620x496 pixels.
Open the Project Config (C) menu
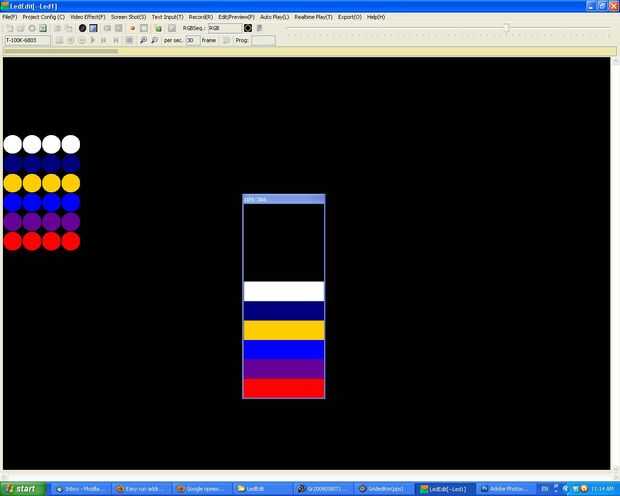[43, 17]
